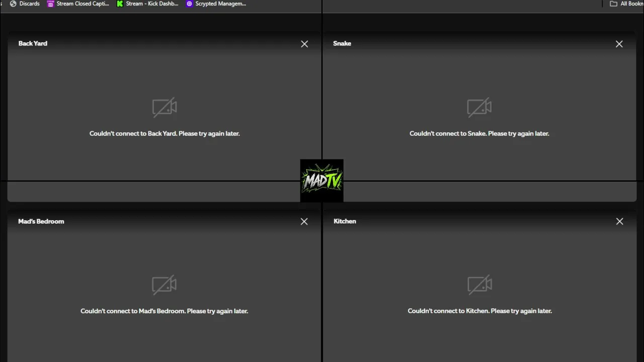Open the Discards bookmark
This screenshot has width=644, height=362.
pos(24,4)
